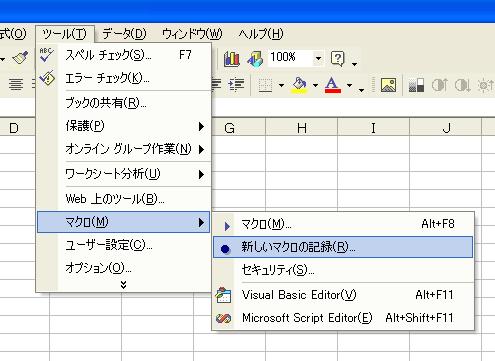The width and height of the screenshot is (495, 361).
Task: Expand the 保護(P) submenu
Action: pyautogui.click(x=124, y=126)
